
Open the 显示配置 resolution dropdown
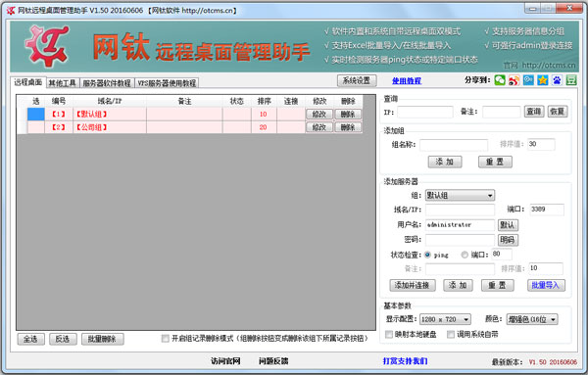445,319
